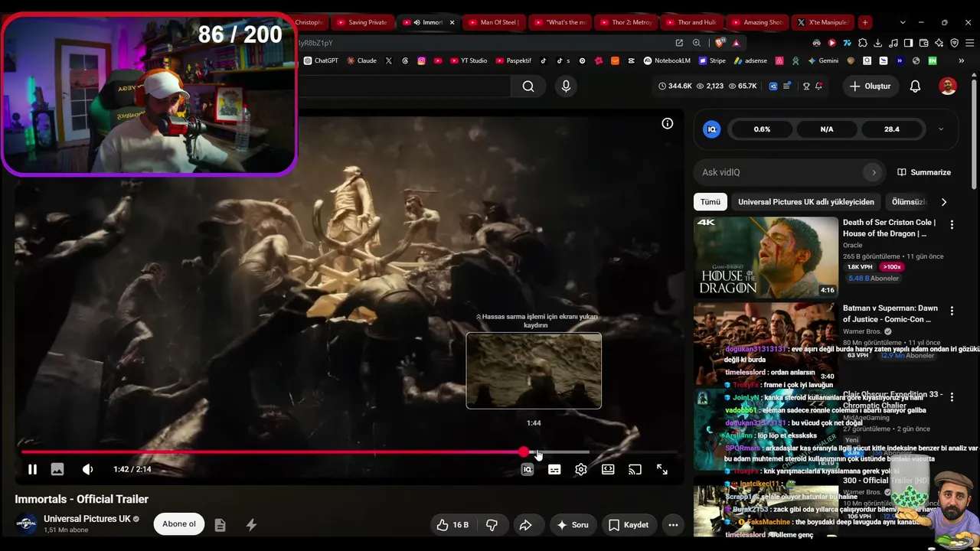Open Batman v Superman: Dawn of Justice video
This screenshot has width=980, height=551.
(890, 314)
